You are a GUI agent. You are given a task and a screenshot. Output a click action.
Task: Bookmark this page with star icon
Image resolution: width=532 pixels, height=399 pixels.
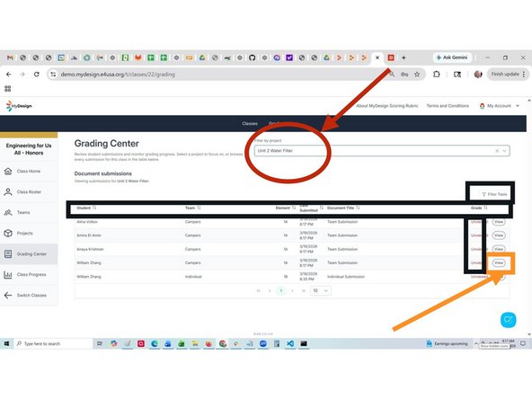[417, 75]
